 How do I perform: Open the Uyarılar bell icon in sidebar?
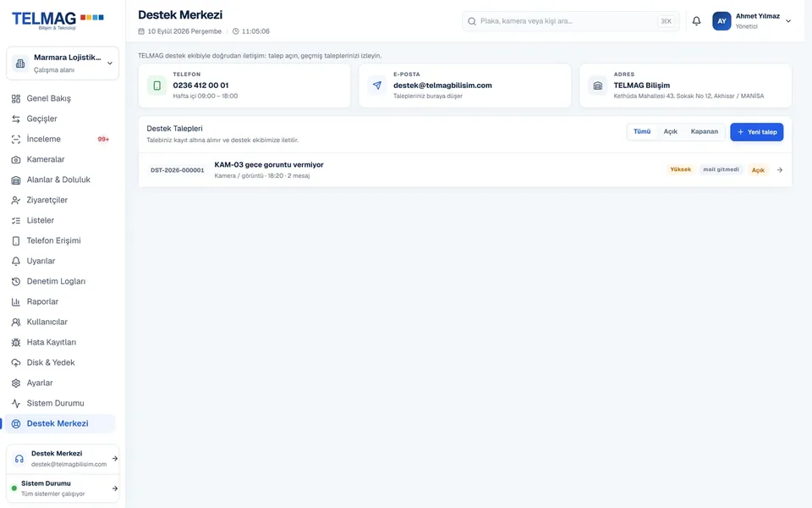point(16,262)
